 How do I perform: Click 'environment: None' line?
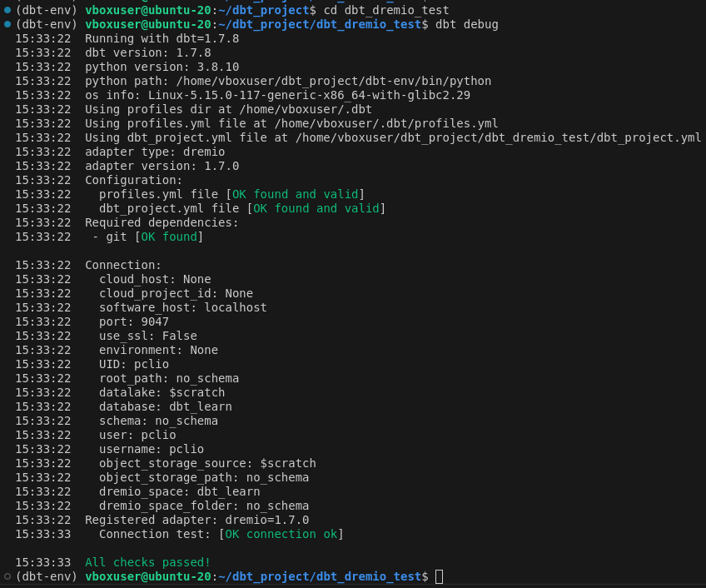point(158,350)
